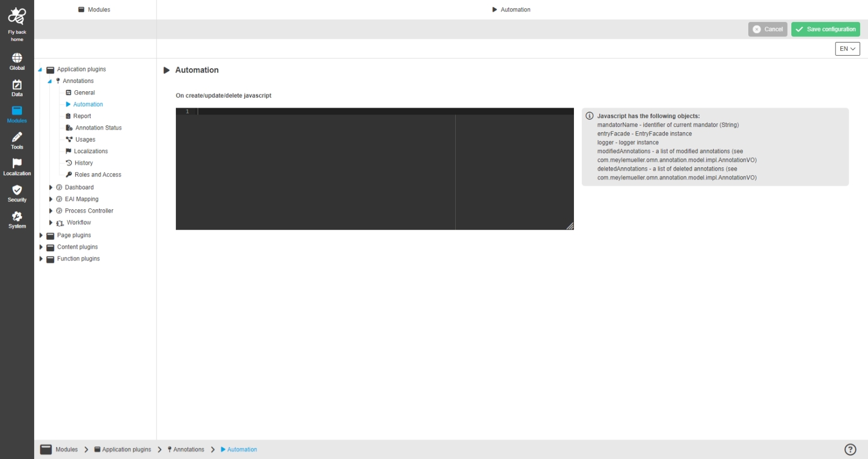The image size is (868, 459).
Task: Open the Tools pencil icon
Action: pos(17,137)
